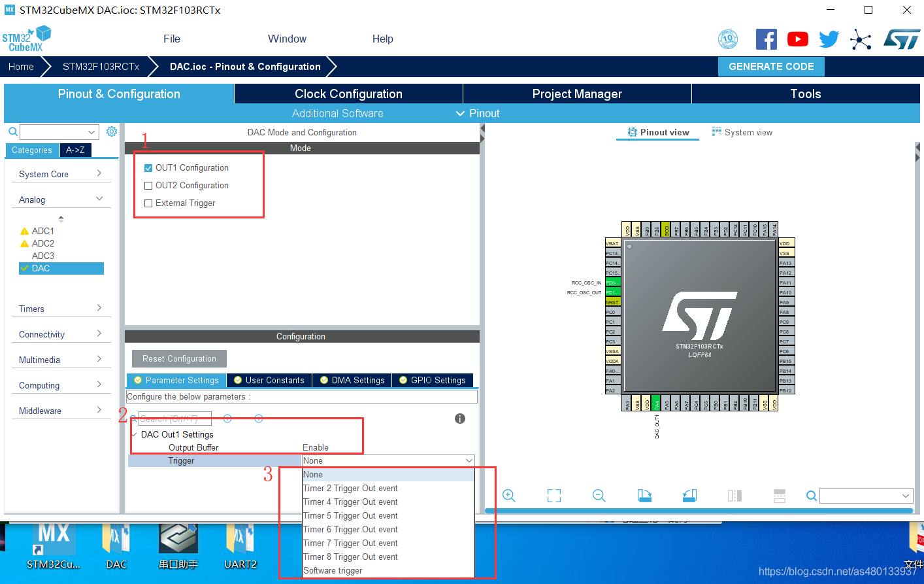Click the horizontal split view icon
Image resolution: width=924 pixels, height=584 pixels.
[780, 496]
